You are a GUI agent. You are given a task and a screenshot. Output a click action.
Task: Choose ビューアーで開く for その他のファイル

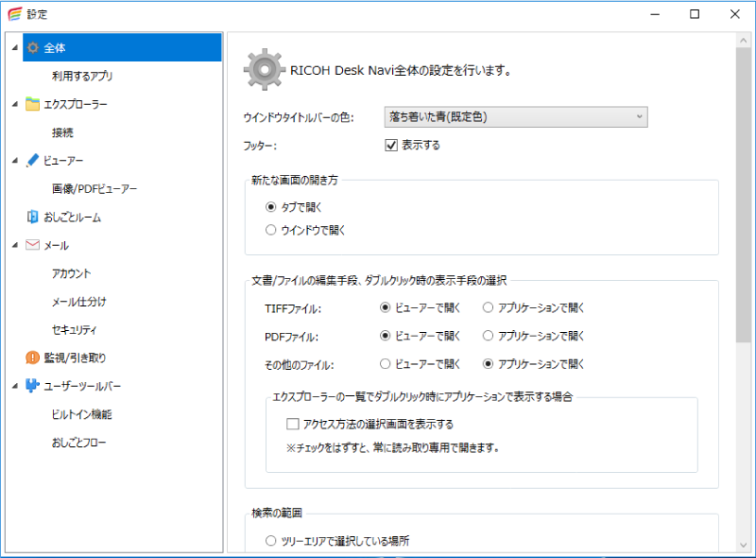[x=385, y=363]
